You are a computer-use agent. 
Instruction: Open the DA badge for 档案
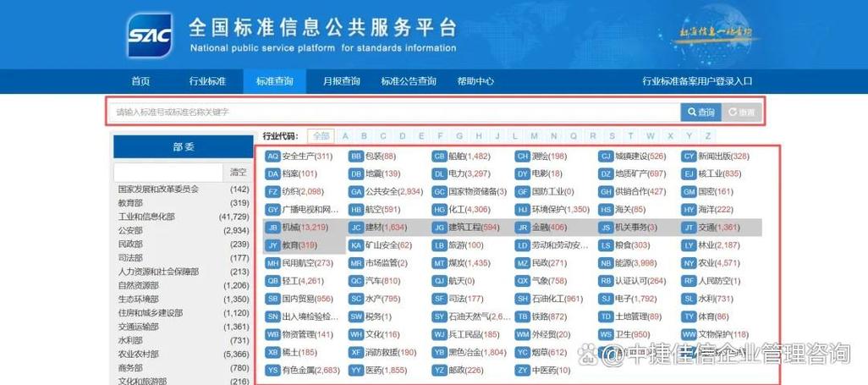(272, 174)
